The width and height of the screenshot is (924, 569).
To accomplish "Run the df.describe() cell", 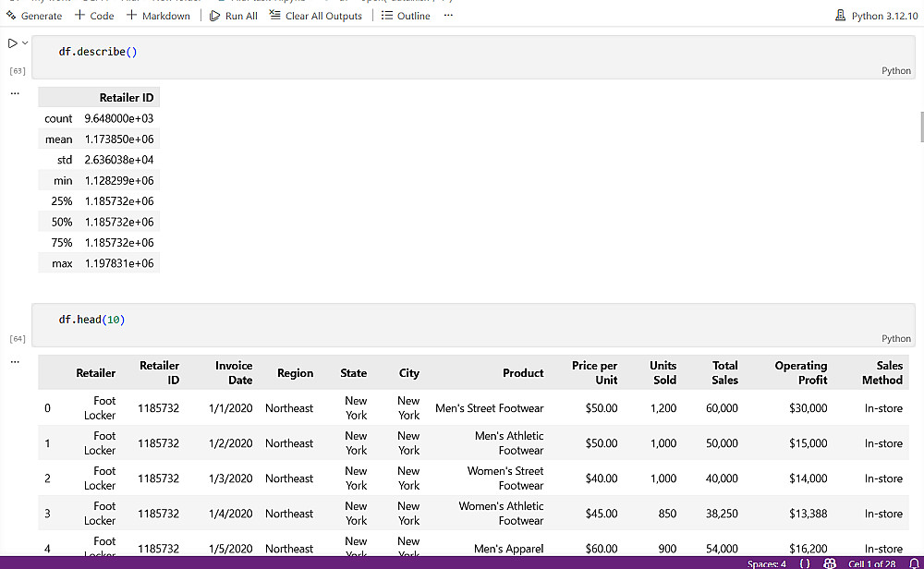I will point(12,43).
